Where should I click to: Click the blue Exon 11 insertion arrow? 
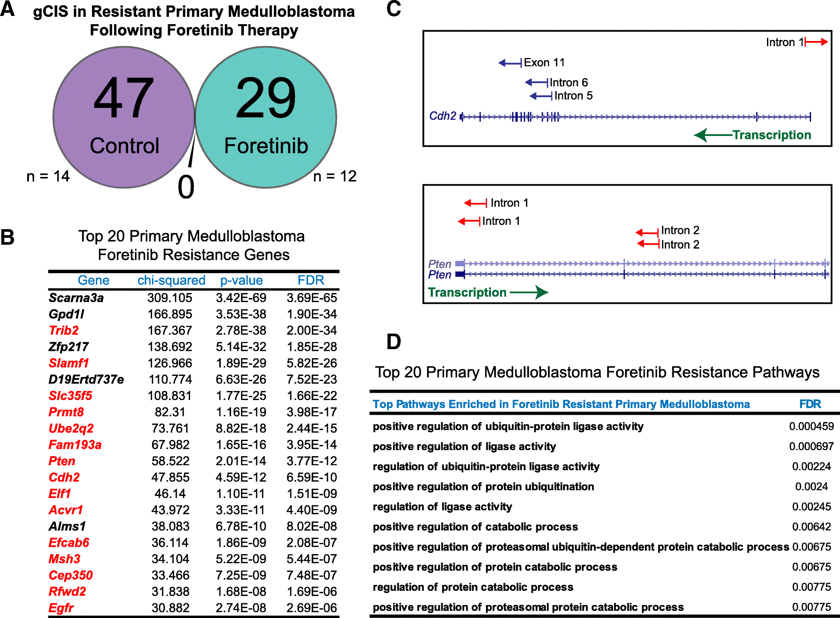pos(510,63)
